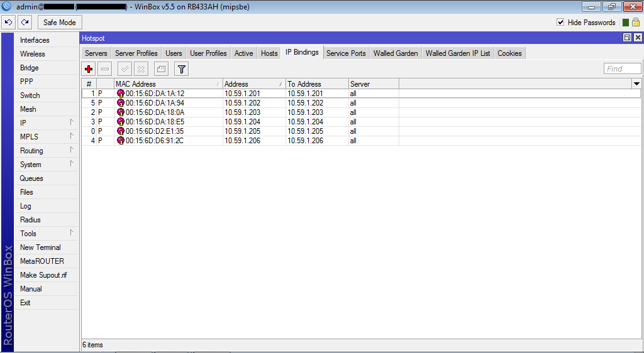This screenshot has height=353, width=644.
Task: Click the binding icon for 00:15:6D:DA:18:0A
Action: [120, 112]
